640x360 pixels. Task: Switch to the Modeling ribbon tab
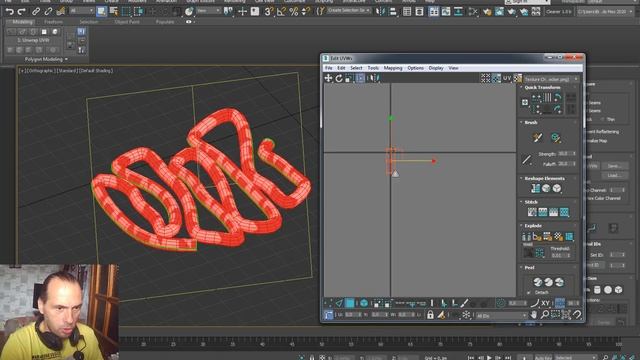(22, 22)
